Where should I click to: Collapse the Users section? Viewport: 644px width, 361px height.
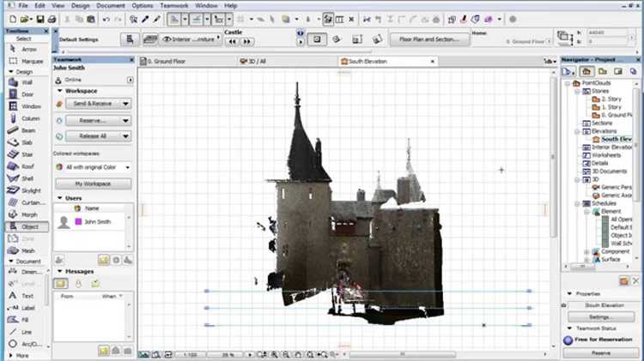tap(60, 198)
